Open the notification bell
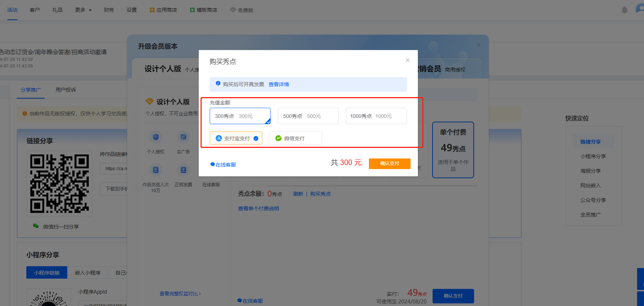Viewport: 644px width, 306px height. [625, 10]
